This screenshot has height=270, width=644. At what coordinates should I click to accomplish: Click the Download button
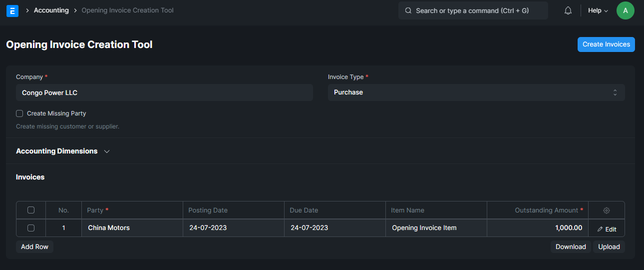pos(571,246)
